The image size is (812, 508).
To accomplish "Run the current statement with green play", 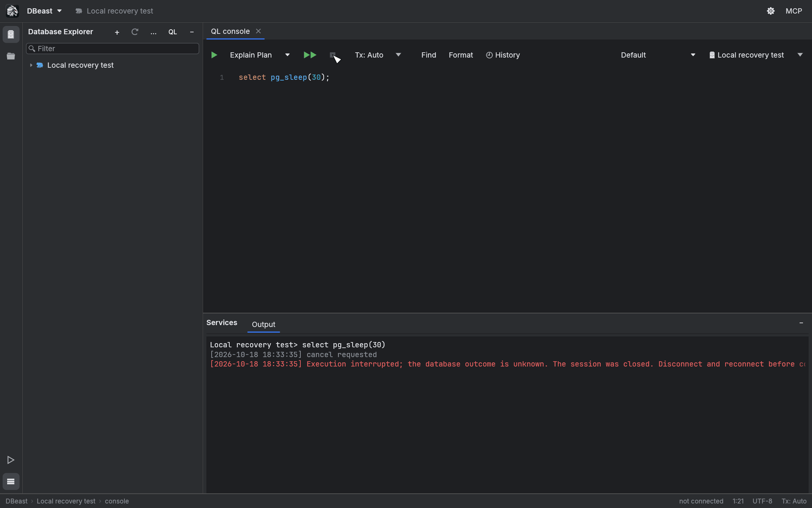I will point(214,55).
